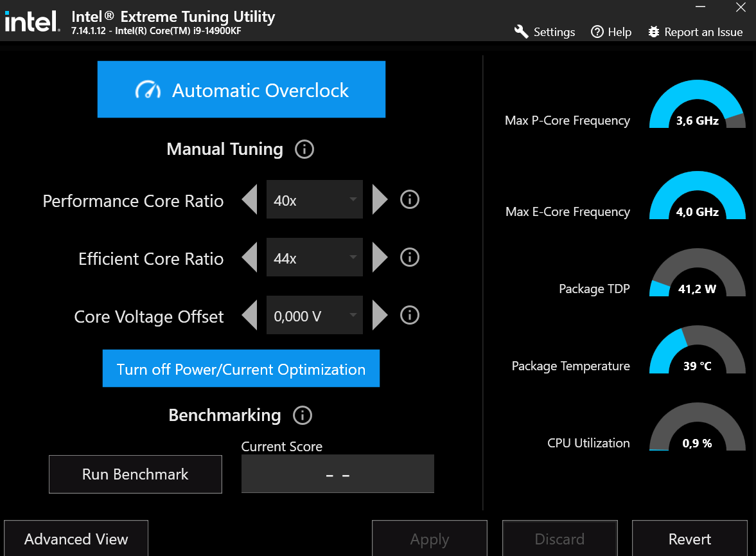Click the Max P-Core Frequency gauge

point(698,103)
